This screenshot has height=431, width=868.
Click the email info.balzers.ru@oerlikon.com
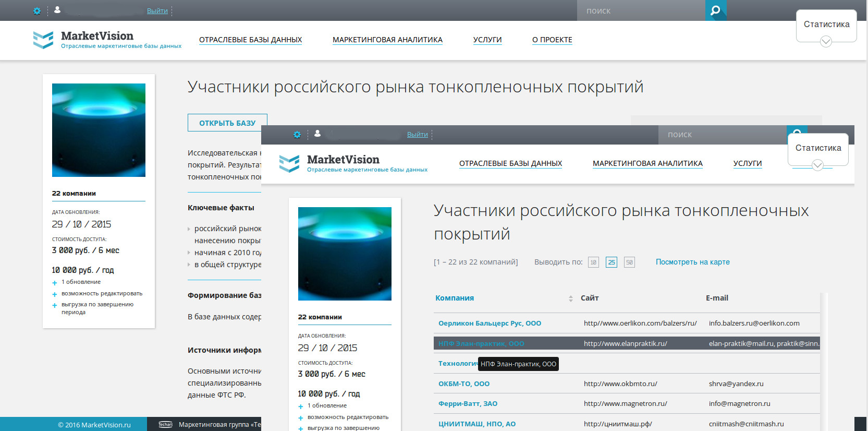[754, 324]
